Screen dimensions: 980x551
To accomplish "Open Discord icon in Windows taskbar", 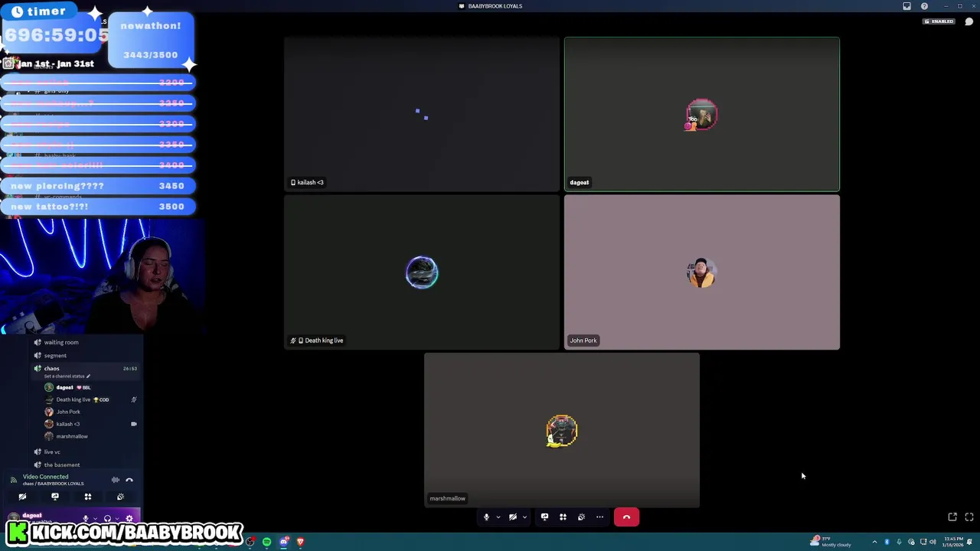I will [x=283, y=542].
